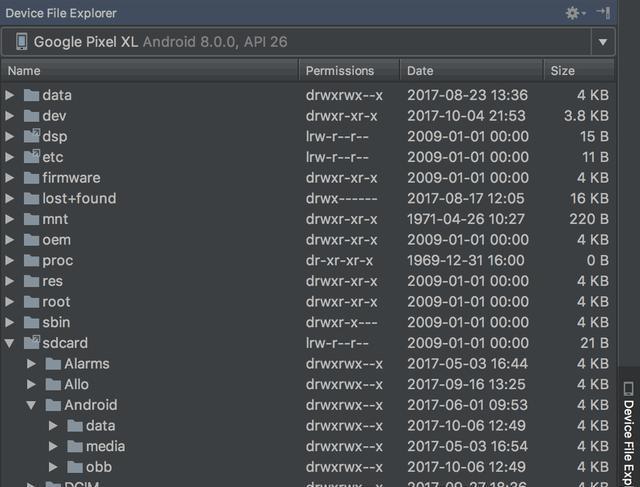This screenshot has height=487, width=640.
Task: Hide the Device File Explorer panel
Action: 604,13
